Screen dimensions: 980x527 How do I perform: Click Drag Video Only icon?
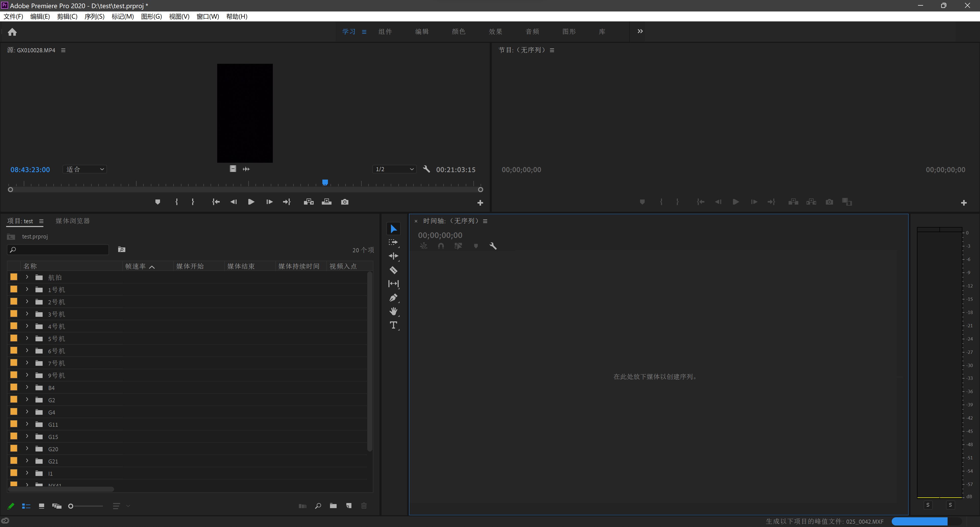pyautogui.click(x=233, y=169)
